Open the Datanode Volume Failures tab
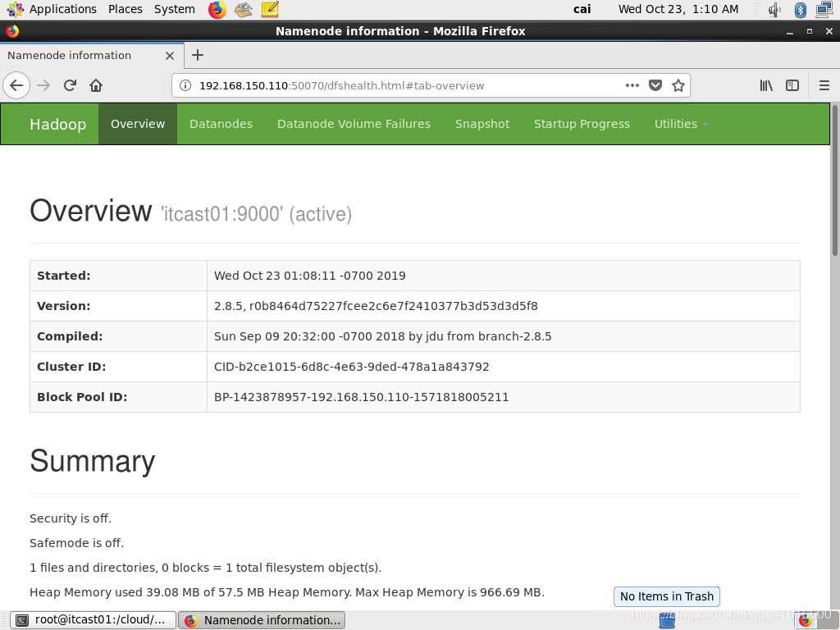The image size is (840, 630). (354, 124)
